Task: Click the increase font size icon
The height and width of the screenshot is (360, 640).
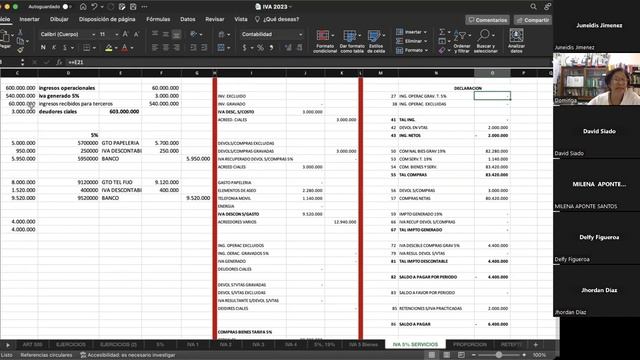Action: point(125,34)
